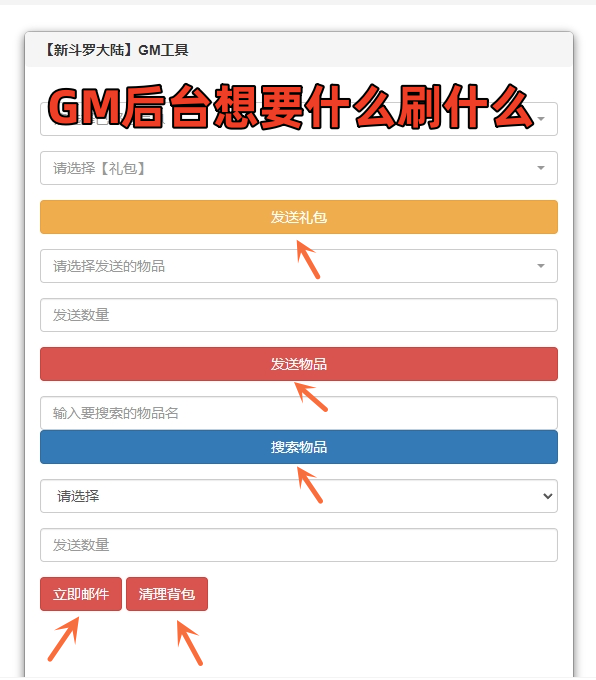596x680 pixels.
Task: Click the orange arrow pointing at 清理背包
Action: (x=190, y=642)
